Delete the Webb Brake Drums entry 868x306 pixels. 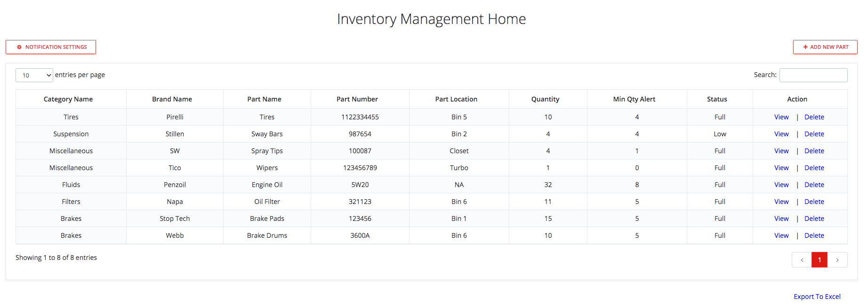814,235
